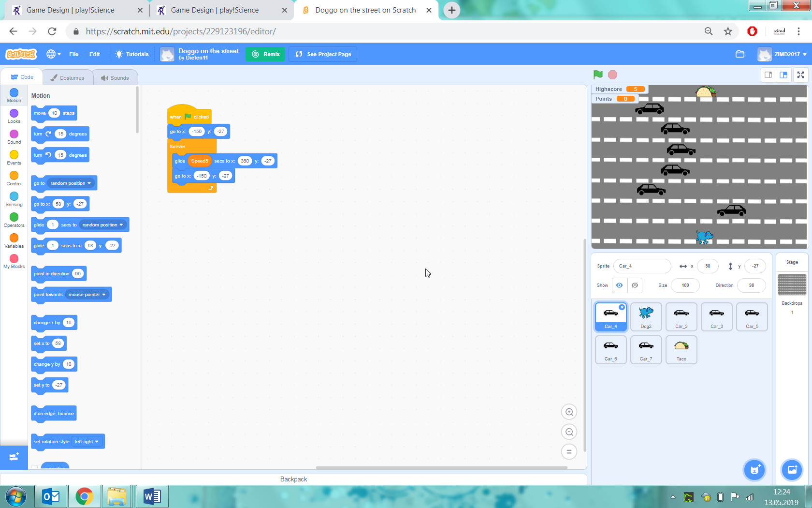Switch to the Code tab
Image resolution: width=812 pixels, height=508 pixels.
click(x=22, y=77)
